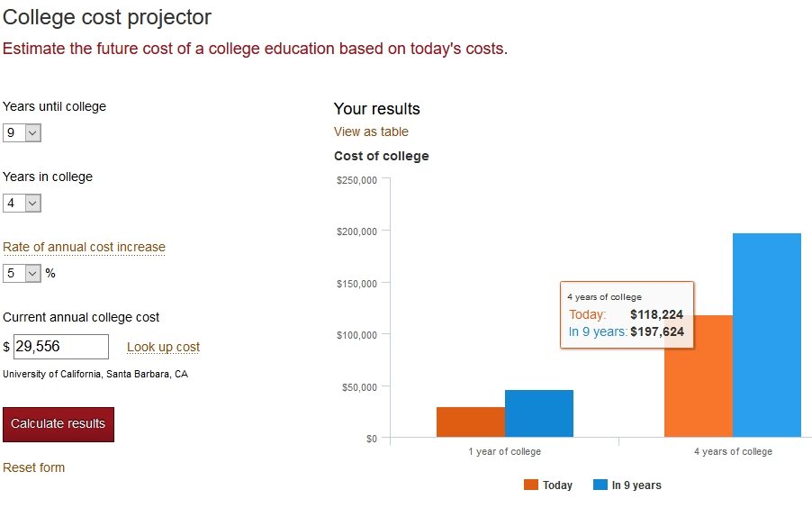Click the Reset form link
Viewport: 812px width, 508px height.
[x=34, y=467]
